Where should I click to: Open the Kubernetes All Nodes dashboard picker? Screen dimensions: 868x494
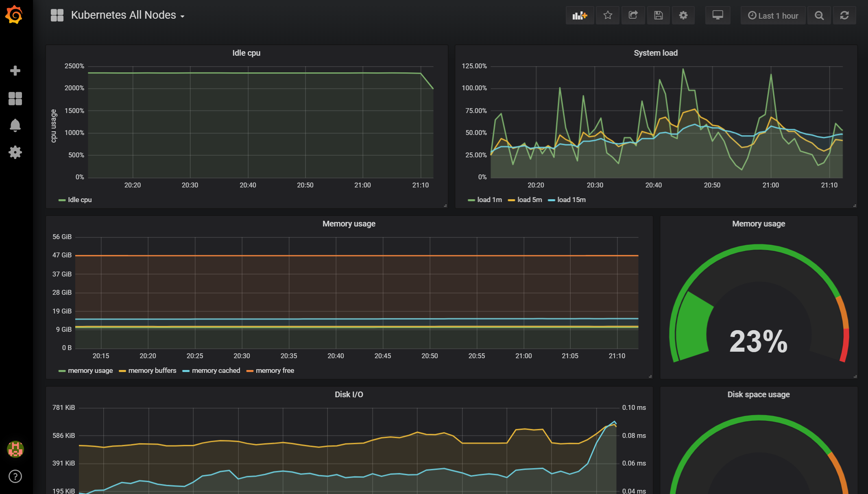point(128,15)
